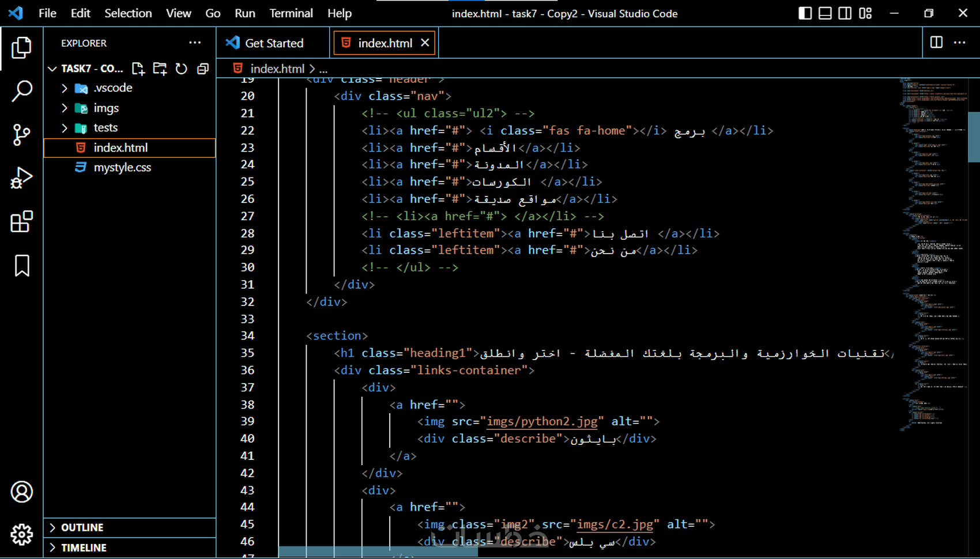Click the breadcrumb ellipsis segment
The height and width of the screenshot is (559, 980).
(x=323, y=69)
